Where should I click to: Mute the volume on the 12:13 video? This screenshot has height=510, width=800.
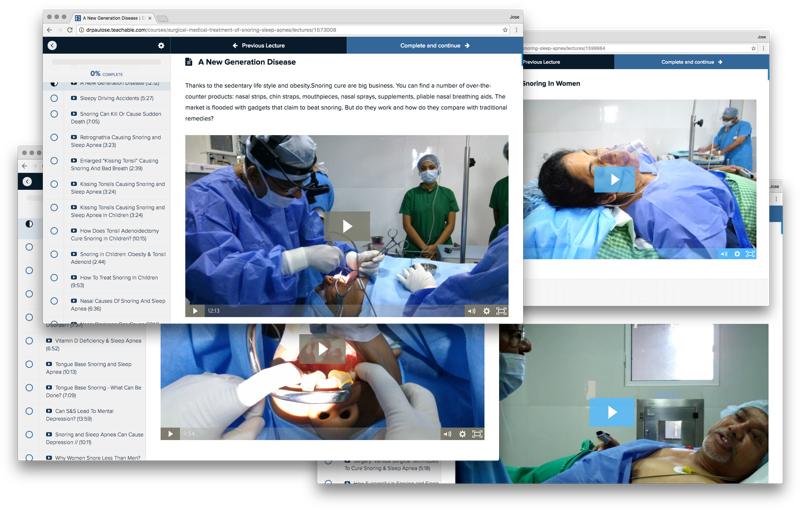(471, 311)
